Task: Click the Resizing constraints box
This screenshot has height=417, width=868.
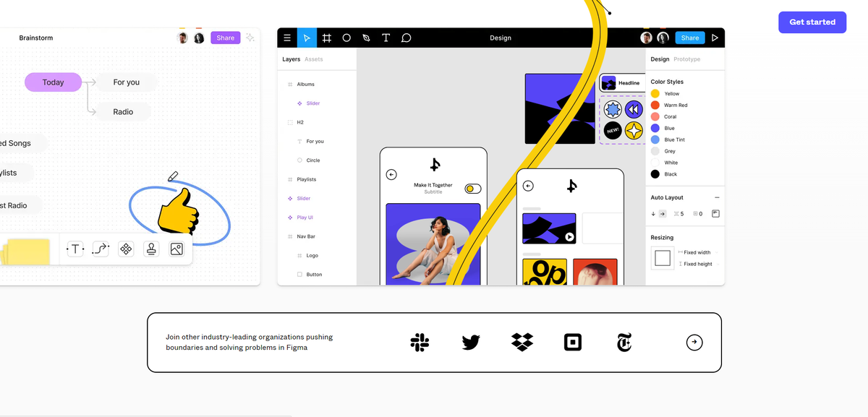Action: pyautogui.click(x=663, y=258)
